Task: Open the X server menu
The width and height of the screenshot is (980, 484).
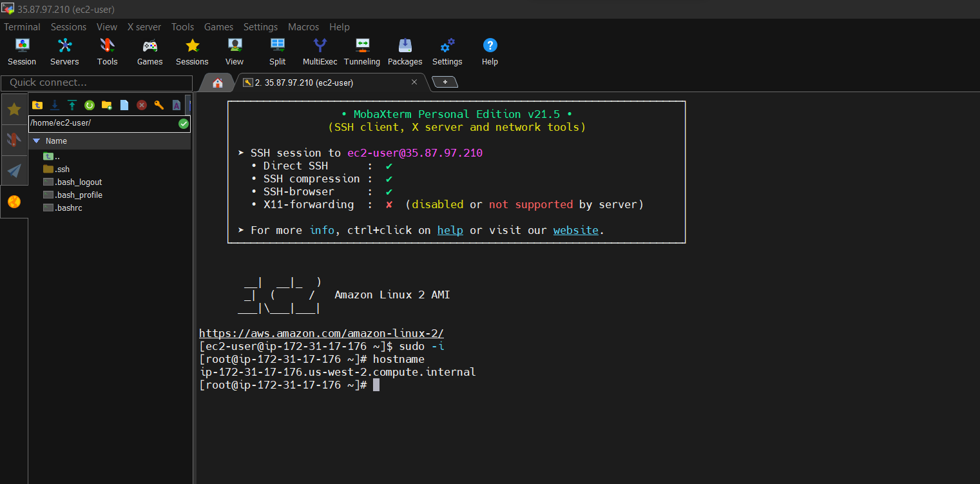Action: [144, 27]
